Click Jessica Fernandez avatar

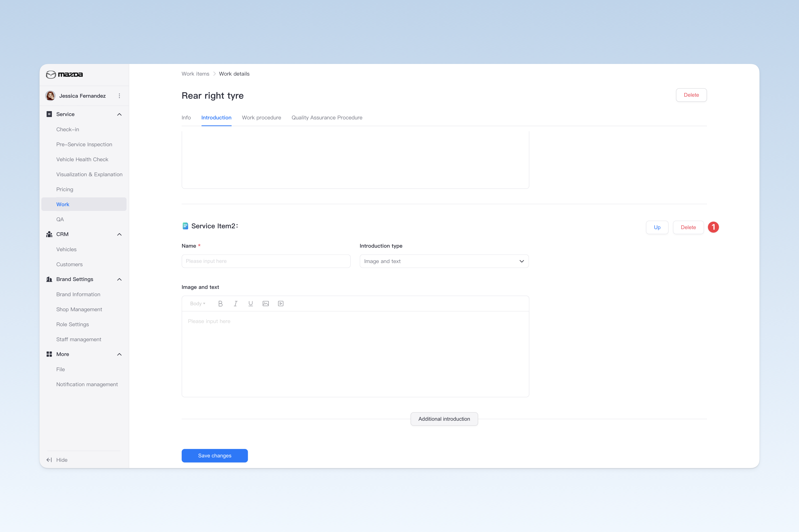pos(51,96)
